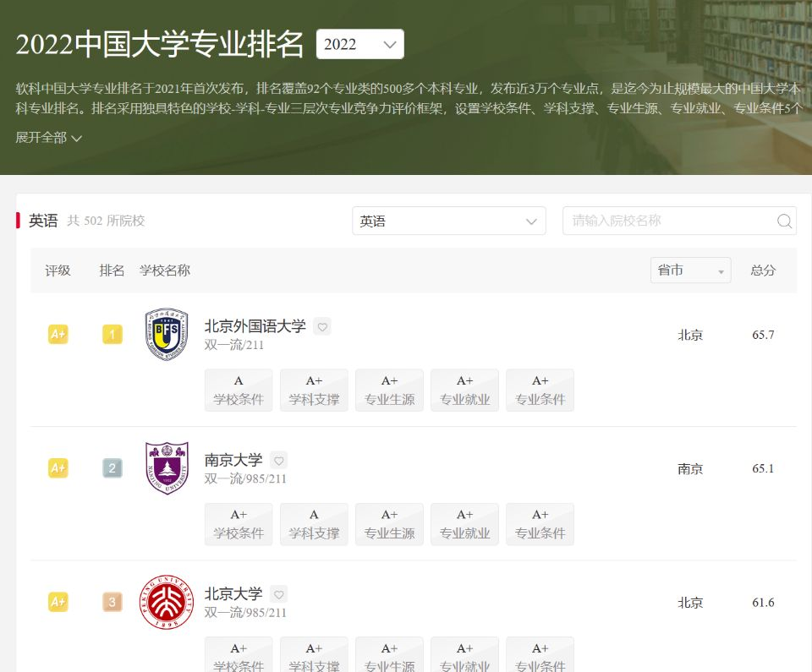Click 学科支撑 tile for 北京大学

(314, 655)
